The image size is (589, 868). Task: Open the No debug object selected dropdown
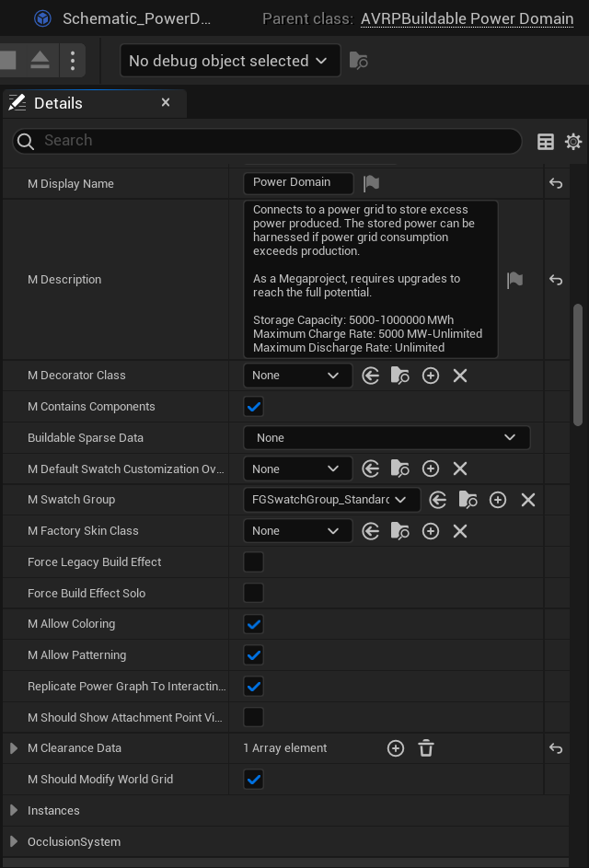point(230,61)
